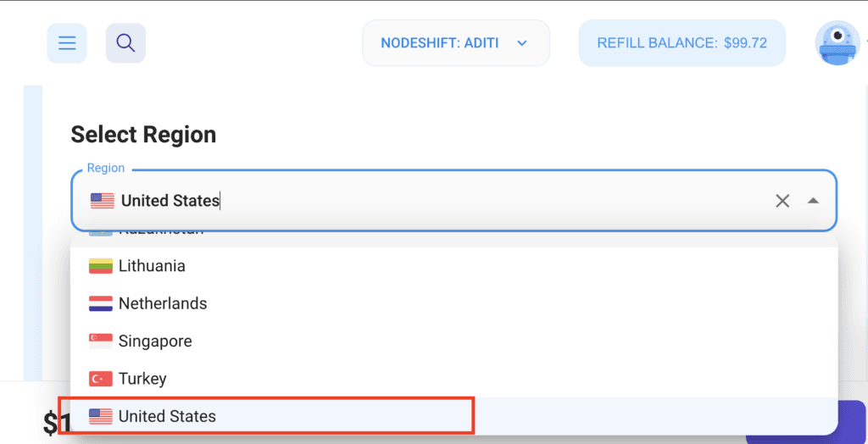Click the Singapore flag icon
The height and width of the screenshot is (444, 868).
[101, 341]
